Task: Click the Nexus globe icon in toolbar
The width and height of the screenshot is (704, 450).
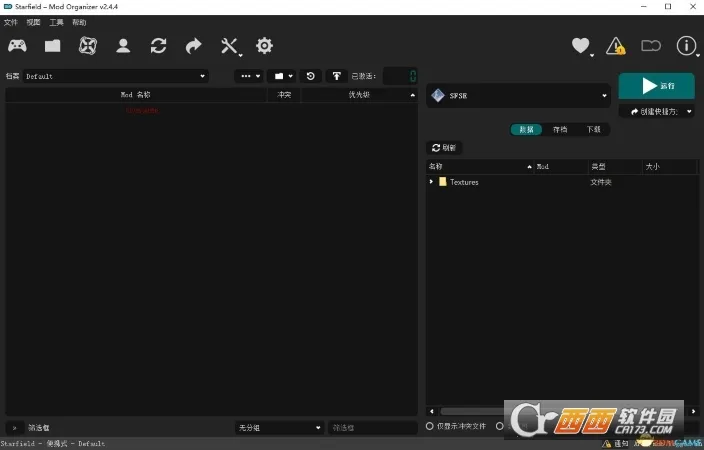Action: pyautogui.click(x=88, y=45)
